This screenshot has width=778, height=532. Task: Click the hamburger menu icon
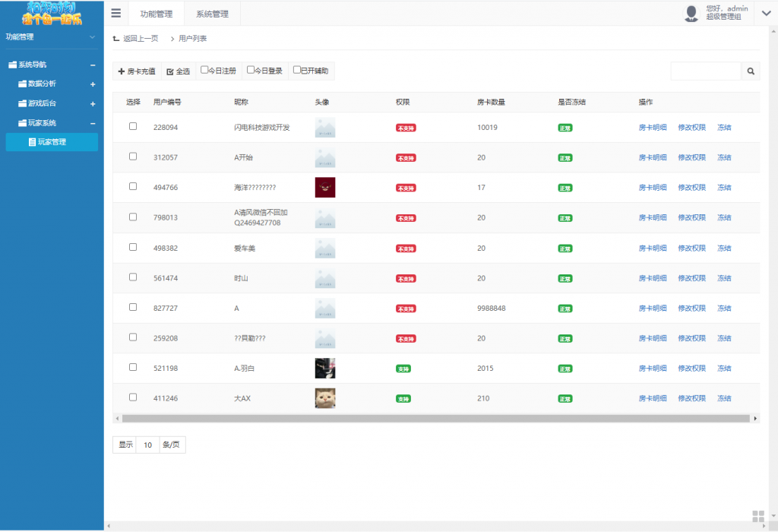pyautogui.click(x=116, y=12)
